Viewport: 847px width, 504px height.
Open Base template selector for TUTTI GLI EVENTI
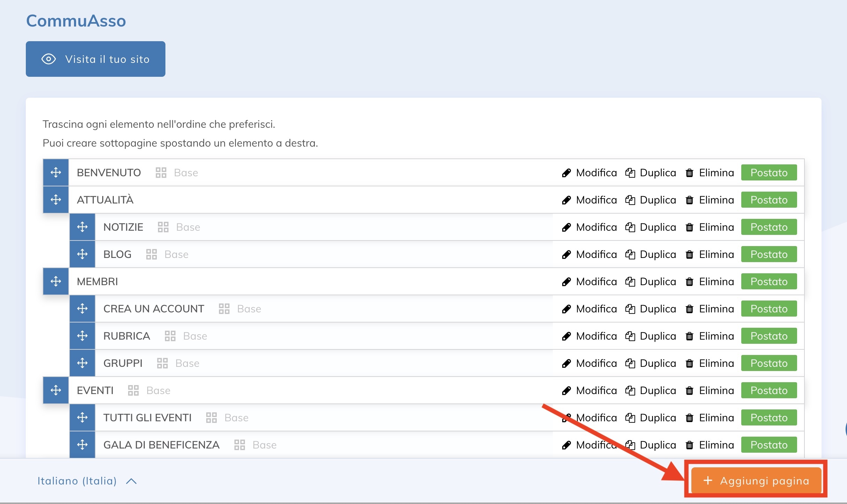click(x=236, y=418)
